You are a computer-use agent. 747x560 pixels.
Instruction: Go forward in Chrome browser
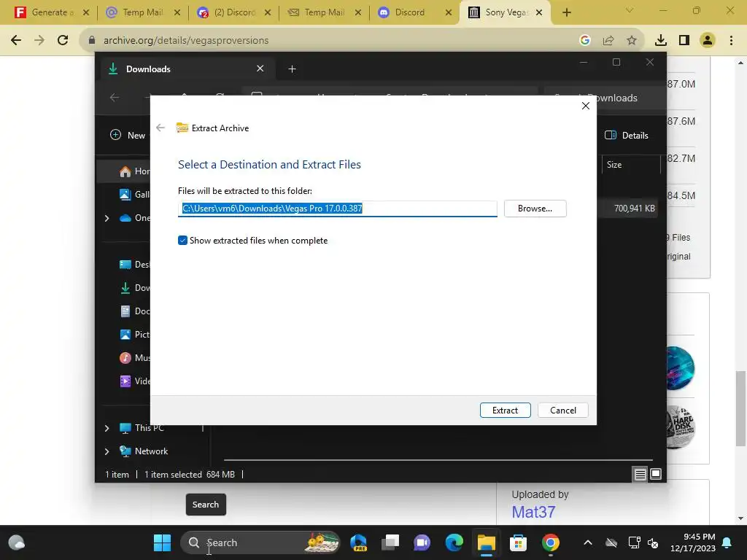click(x=39, y=41)
